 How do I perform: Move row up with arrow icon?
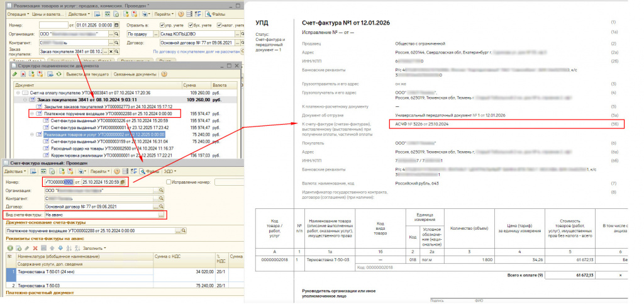coord(52,248)
